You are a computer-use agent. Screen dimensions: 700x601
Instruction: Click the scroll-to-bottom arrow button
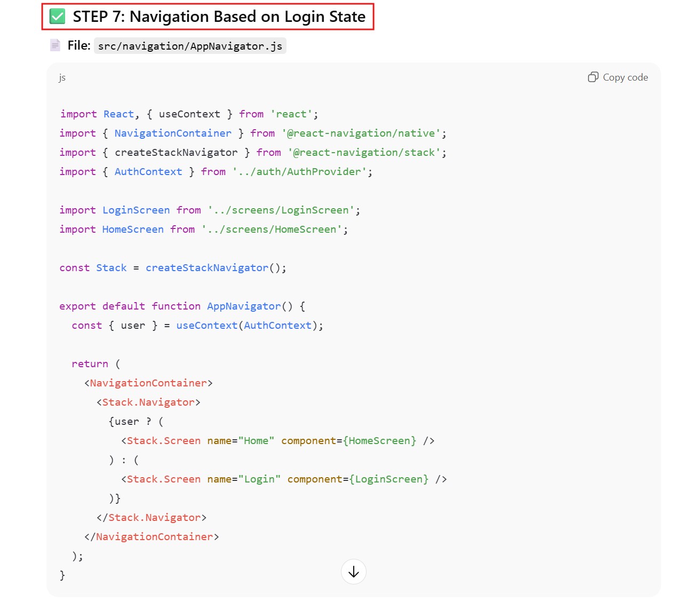353,572
